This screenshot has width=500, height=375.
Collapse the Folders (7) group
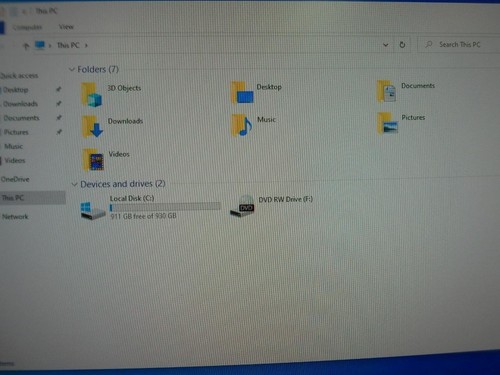tap(72, 70)
